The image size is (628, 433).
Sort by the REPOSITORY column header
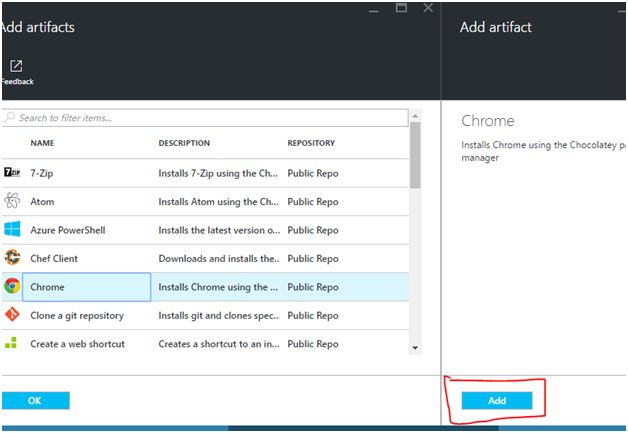(311, 143)
